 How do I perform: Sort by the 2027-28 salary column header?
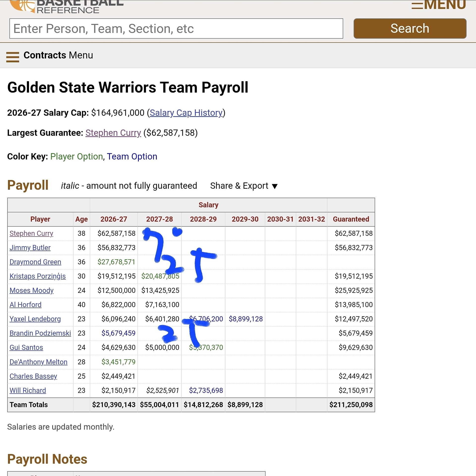[x=159, y=219]
